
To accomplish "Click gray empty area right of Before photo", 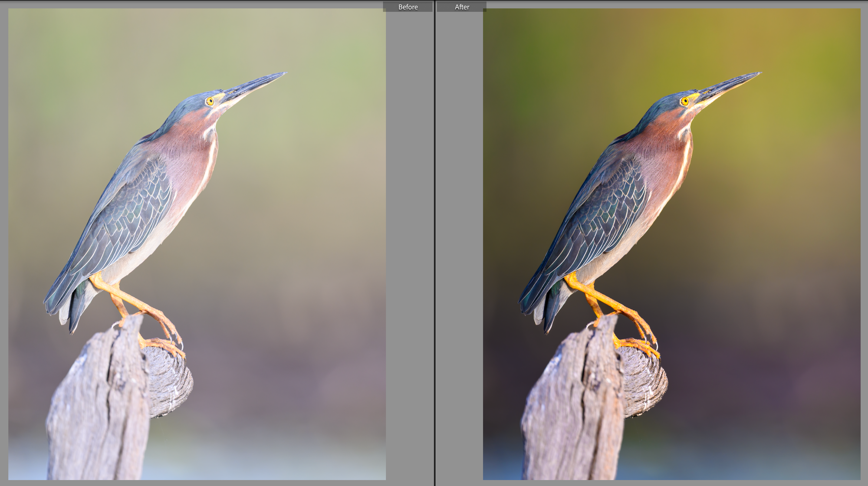I will click(x=409, y=243).
